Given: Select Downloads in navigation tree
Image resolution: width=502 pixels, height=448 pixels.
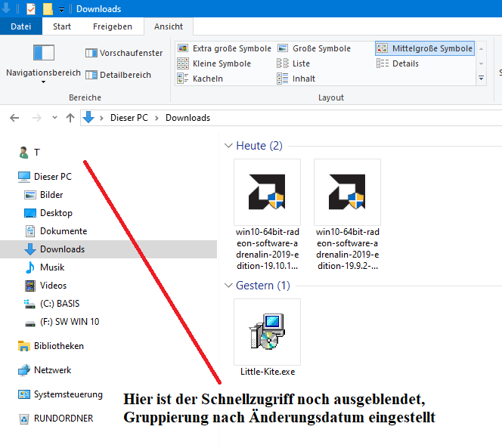Looking at the screenshot, I should 108,249.
